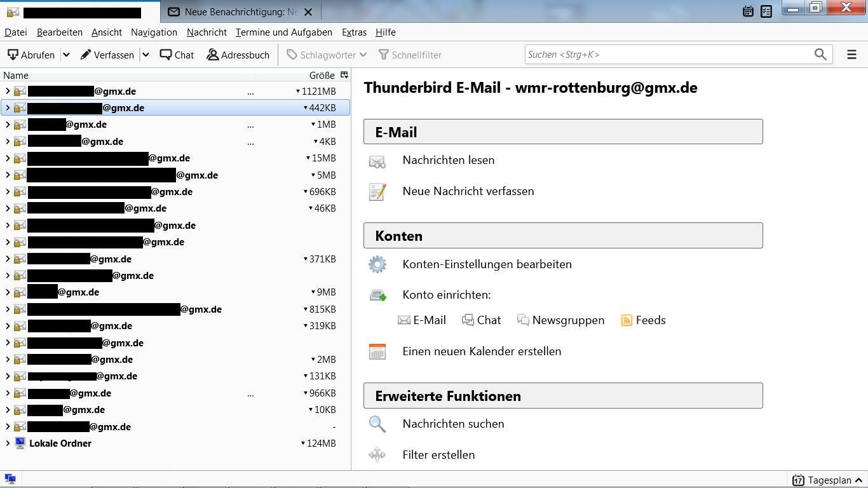Open Konten-Einstellungen bearbeiten
Screen dimensions: 868x488
coord(487,264)
